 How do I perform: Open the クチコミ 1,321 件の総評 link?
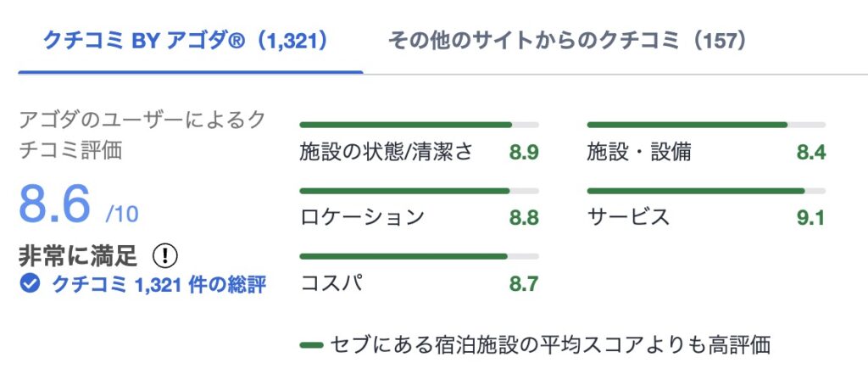pyautogui.click(x=159, y=284)
